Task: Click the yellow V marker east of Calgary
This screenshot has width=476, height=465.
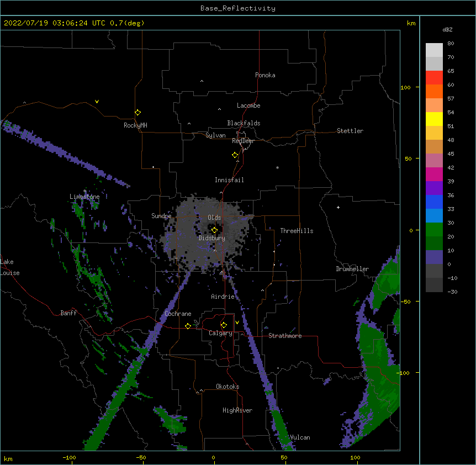Action: pos(237,323)
